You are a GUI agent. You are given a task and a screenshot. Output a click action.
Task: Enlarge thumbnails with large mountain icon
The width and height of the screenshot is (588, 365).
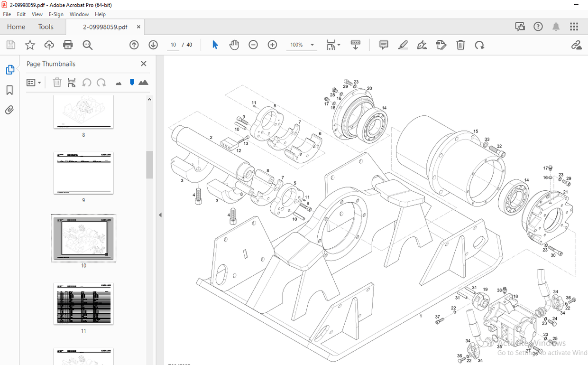pos(143,83)
